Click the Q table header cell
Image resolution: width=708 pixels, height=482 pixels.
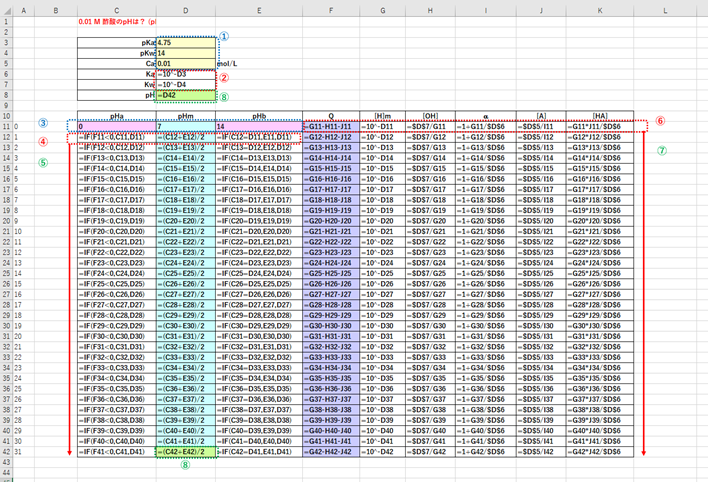pyautogui.click(x=331, y=116)
